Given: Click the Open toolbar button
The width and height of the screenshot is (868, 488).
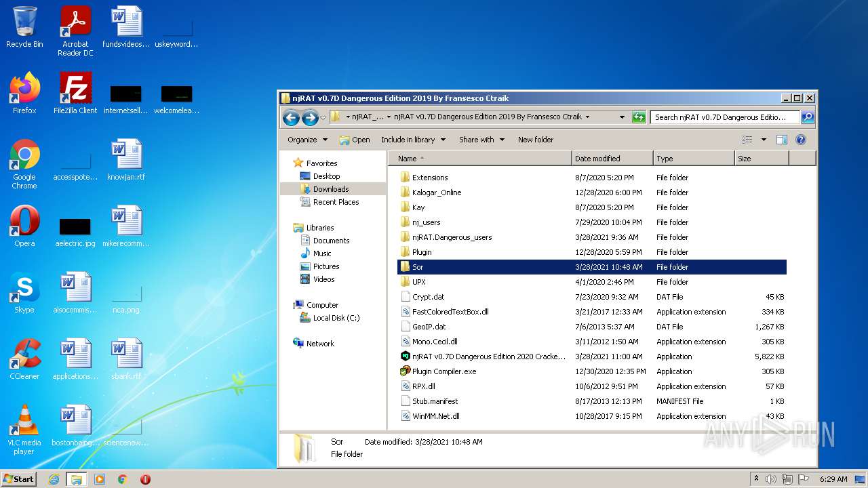Looking at the screenshot, I should [355, 140].
